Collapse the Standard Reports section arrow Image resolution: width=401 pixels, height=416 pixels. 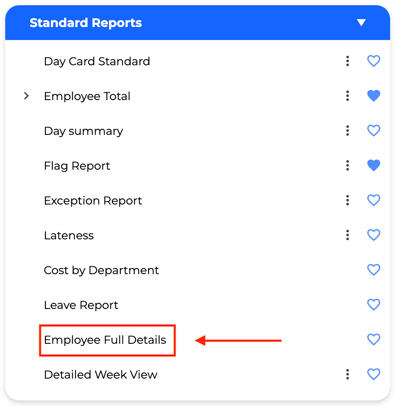(x=361, y=23)
